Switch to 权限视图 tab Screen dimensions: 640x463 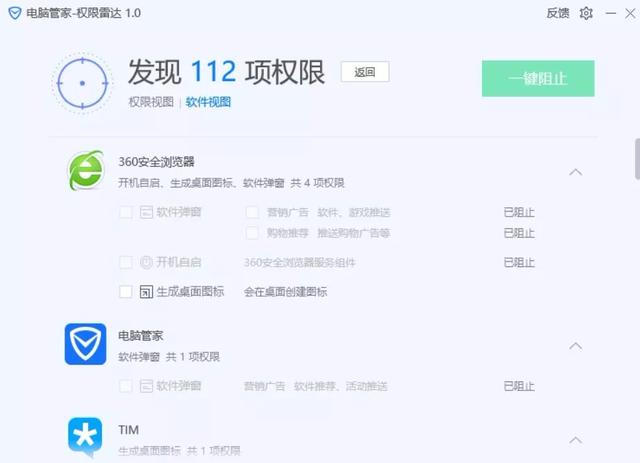(151, 102)
